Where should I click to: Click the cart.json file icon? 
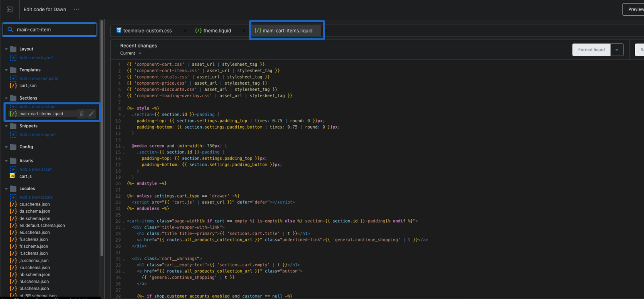click(13, 85)
